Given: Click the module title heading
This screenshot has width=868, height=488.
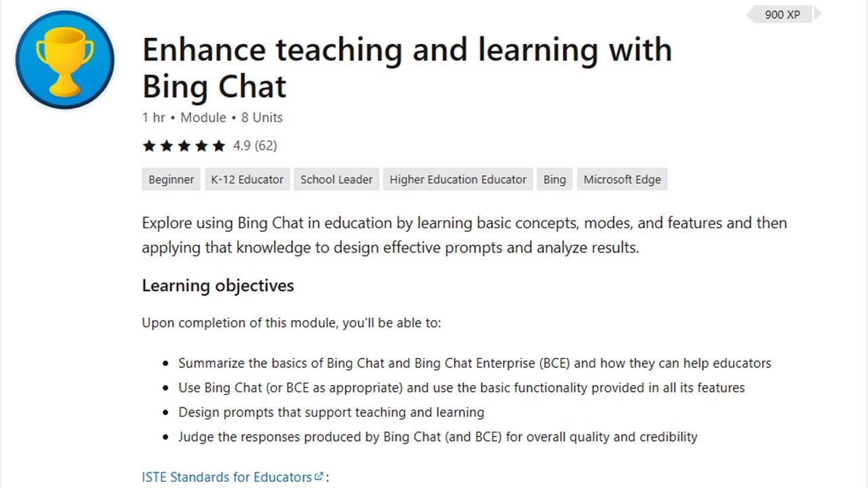Looking at the screenshot, I should 407,68.
